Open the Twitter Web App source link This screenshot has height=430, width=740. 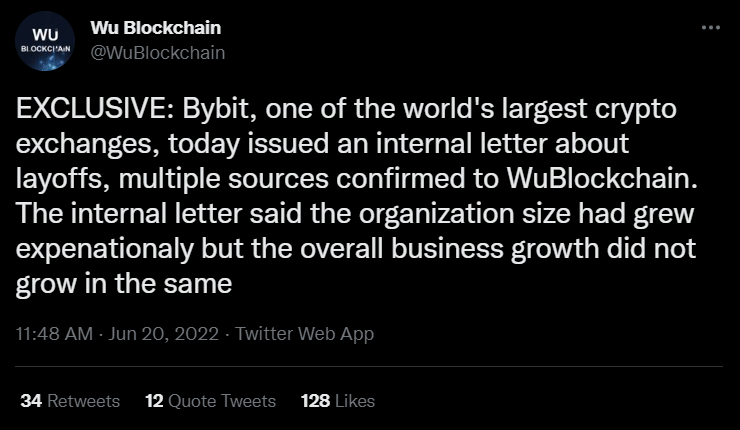click(x=304, y=334)
